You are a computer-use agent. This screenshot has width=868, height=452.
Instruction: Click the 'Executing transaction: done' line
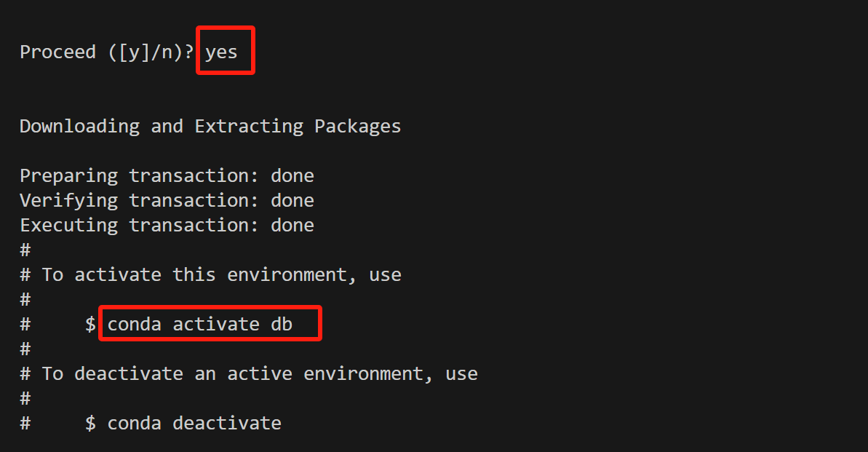coord(167,226)
